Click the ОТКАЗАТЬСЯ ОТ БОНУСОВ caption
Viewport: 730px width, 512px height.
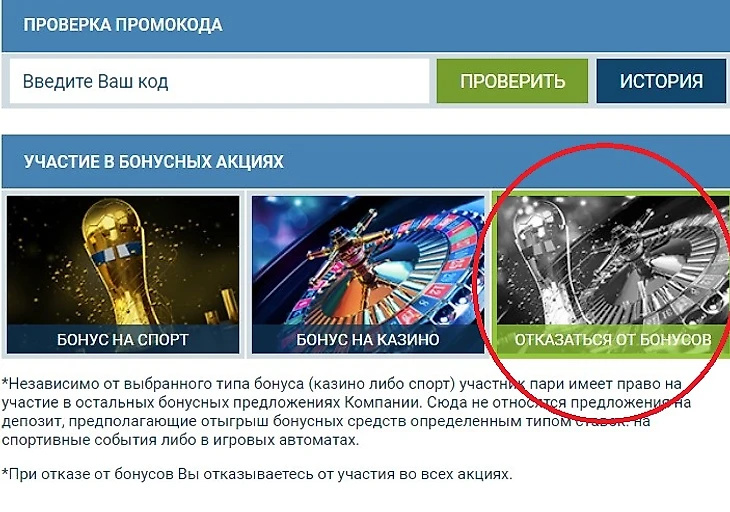click(613, 339)
